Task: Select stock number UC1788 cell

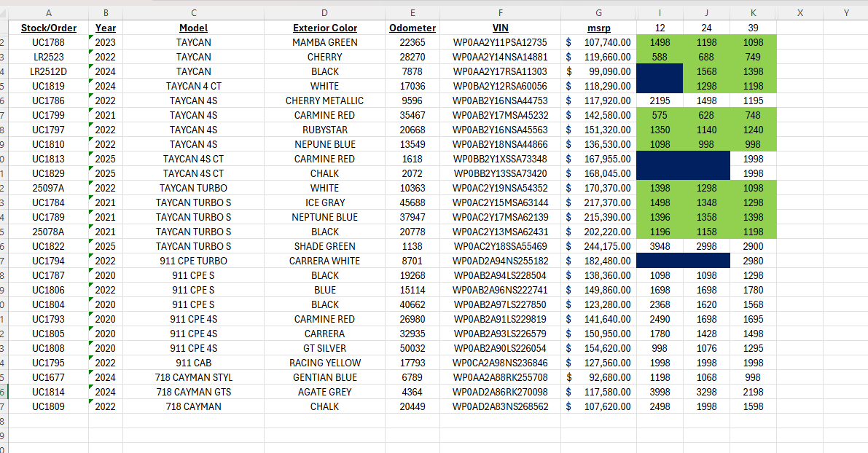Action: [49, 42]
